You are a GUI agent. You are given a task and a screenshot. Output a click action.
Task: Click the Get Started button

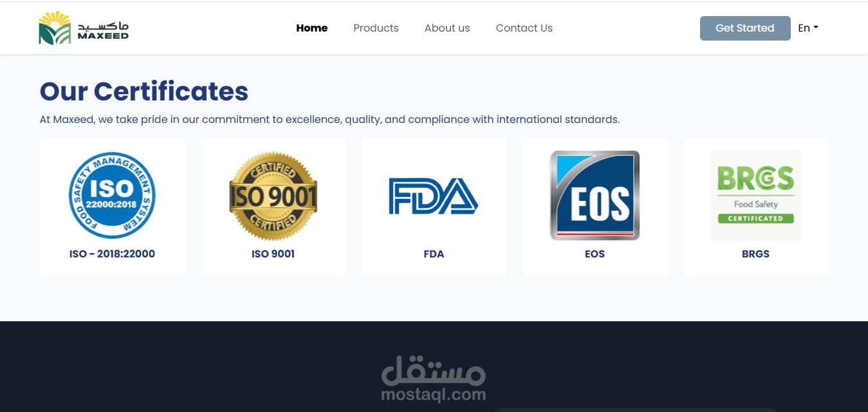click(745, 28)
